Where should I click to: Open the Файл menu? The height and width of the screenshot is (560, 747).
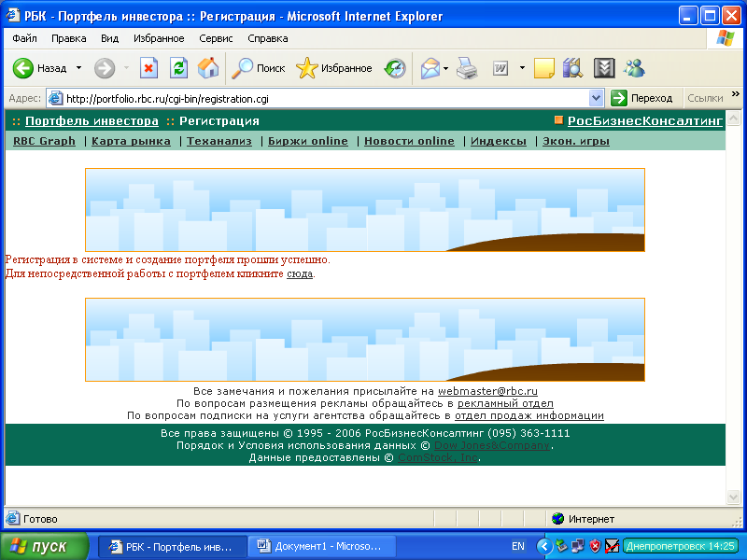pos(25,38)
